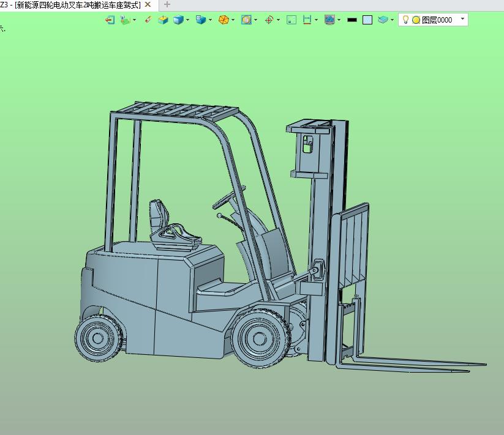Toggle the light bulb layer visibility
The height and width of the screenshot is (435, 504).
(x=405, y=20)
